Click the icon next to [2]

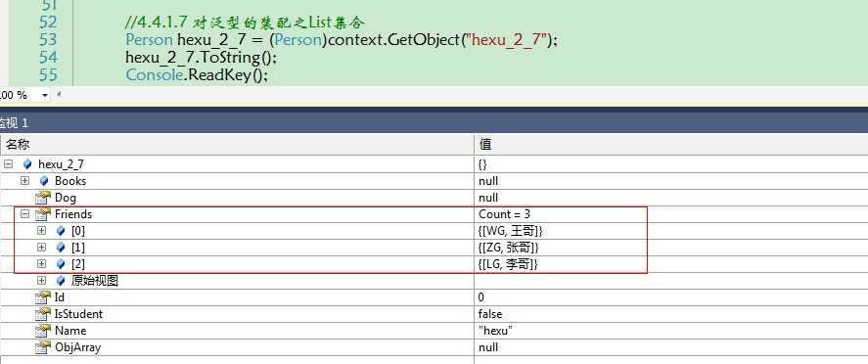(61, 264)
